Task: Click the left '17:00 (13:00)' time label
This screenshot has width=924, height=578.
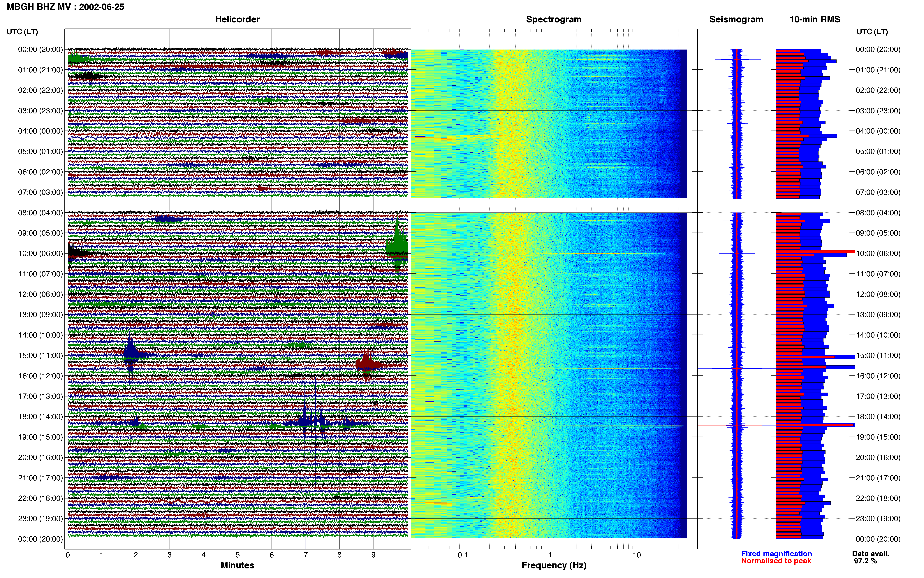Action: [x=41, y=396]
